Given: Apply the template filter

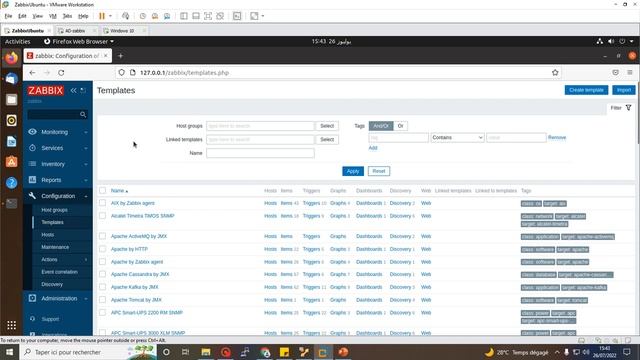Looking at the screenshot, I should (x=353, y=171).
